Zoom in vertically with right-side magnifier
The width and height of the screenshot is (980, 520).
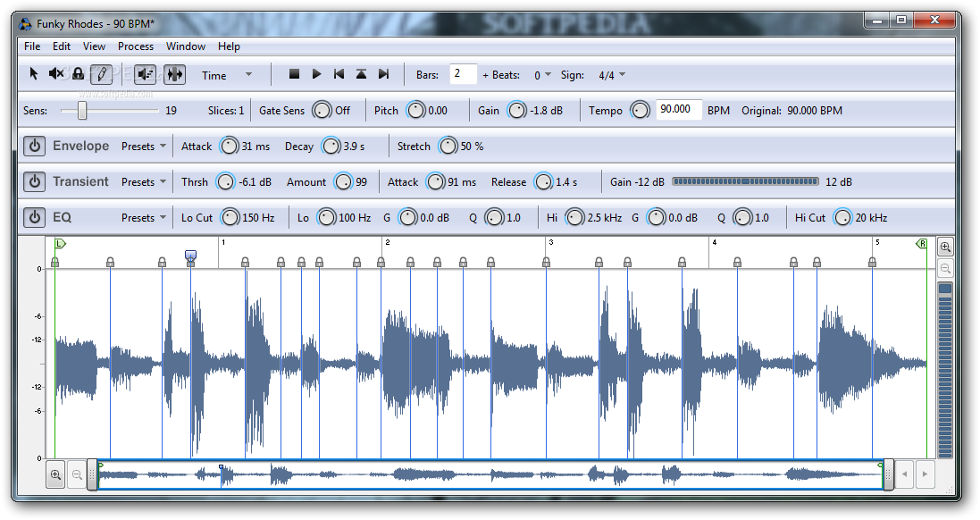tap(945, 247)
